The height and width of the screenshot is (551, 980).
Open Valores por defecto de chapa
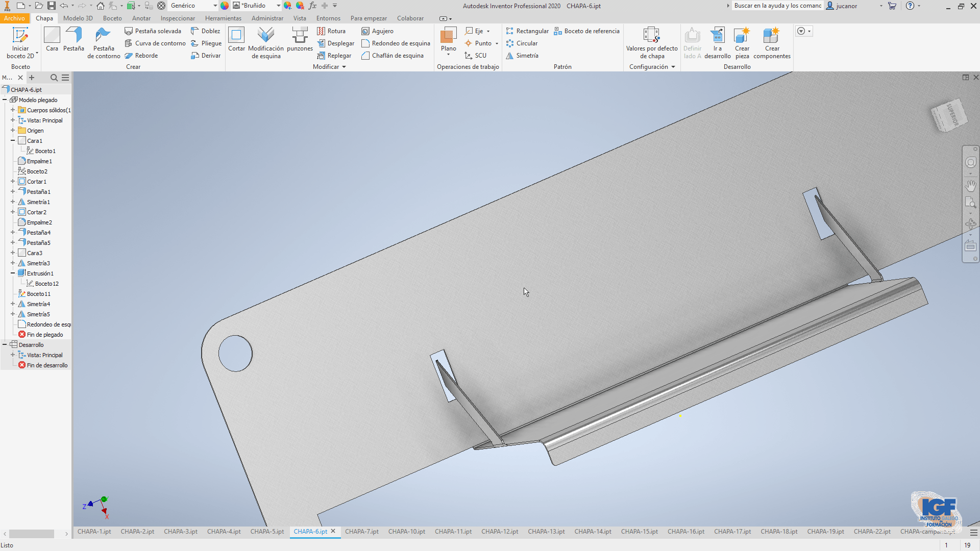(x=651, y=43)
